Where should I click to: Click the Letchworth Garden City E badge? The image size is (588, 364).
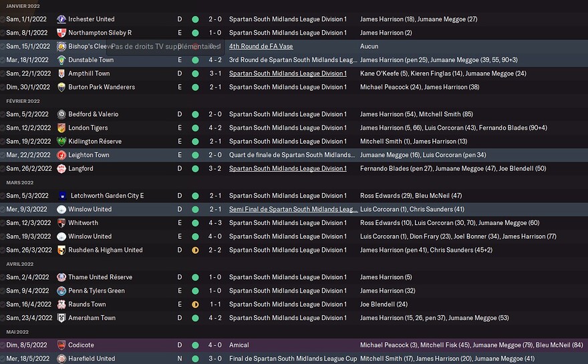(x=63, y=196)
